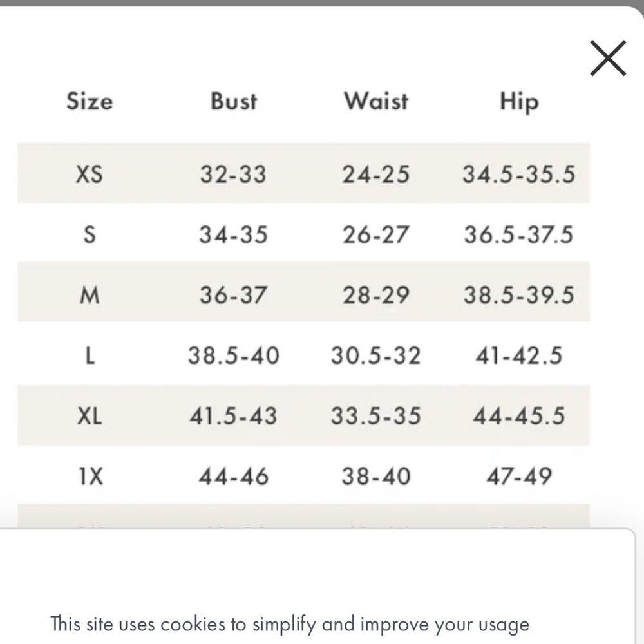Select the Hip column header
The image size is (644, 644).
519,102
